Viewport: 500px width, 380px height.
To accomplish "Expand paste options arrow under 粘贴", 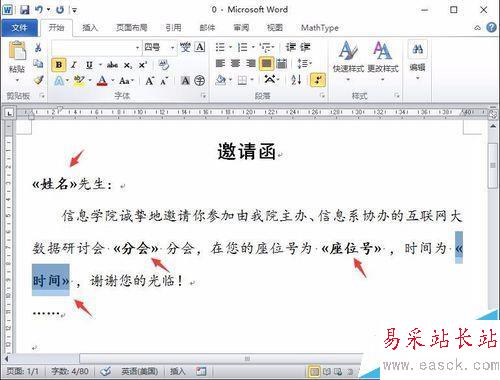I will (17, 80).
